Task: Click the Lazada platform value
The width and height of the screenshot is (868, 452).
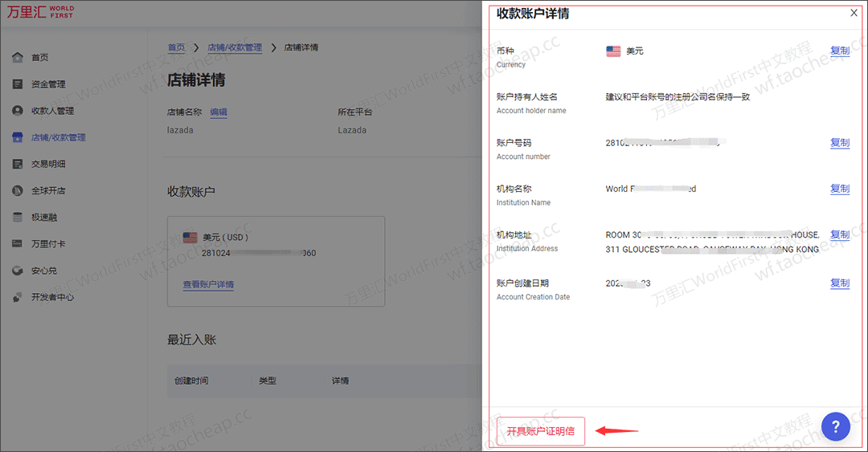Action: coord(352,130)
